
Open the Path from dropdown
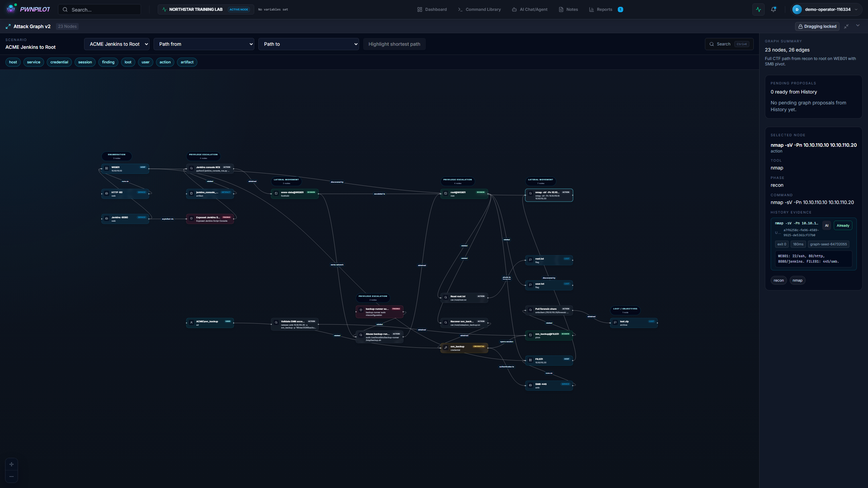pos(204,44)
